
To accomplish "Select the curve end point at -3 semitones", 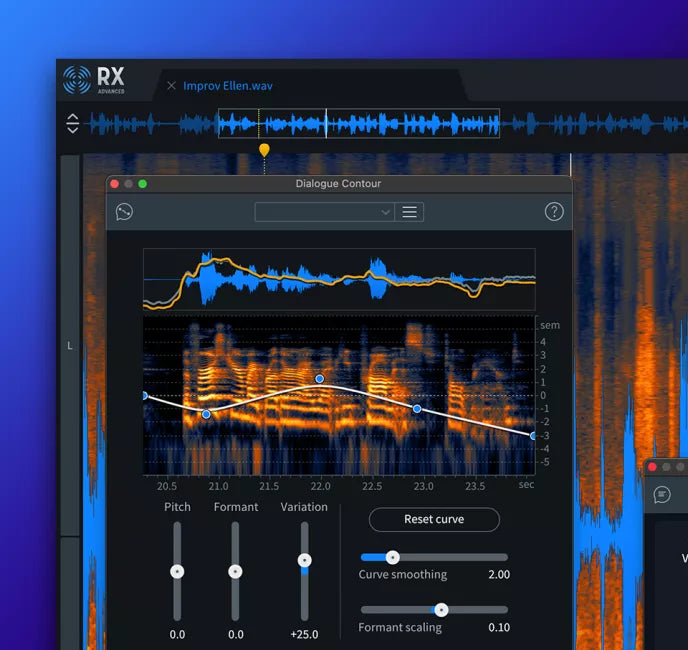I will [533, 436].
